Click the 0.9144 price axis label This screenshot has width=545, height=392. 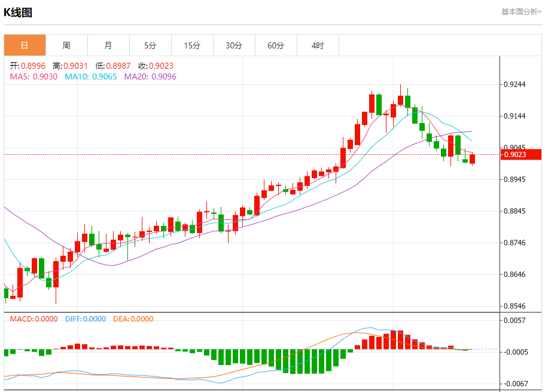514,116
